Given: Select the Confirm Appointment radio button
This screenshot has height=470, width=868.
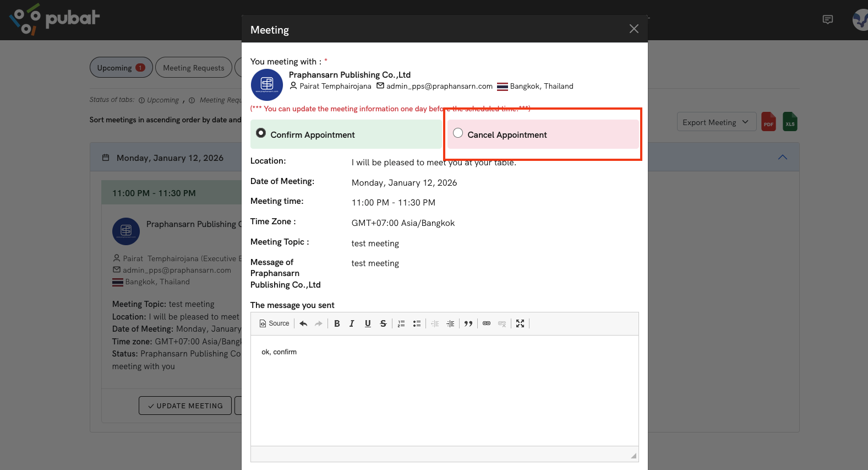Looking at the screenshot, I should (261, 133).
